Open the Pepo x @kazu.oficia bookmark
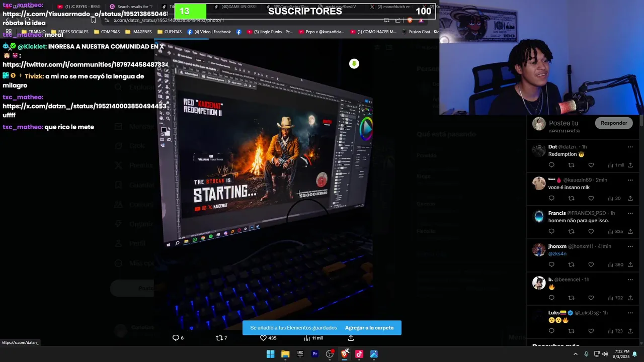The width and height of the screenshot is (644, 362). 321,32
